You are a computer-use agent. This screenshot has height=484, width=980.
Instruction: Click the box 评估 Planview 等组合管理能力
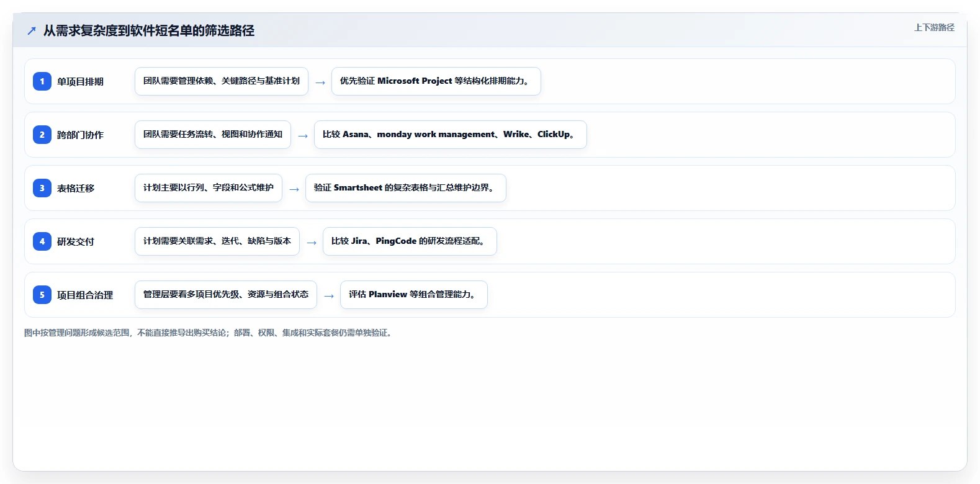click(x=414, y=295)
